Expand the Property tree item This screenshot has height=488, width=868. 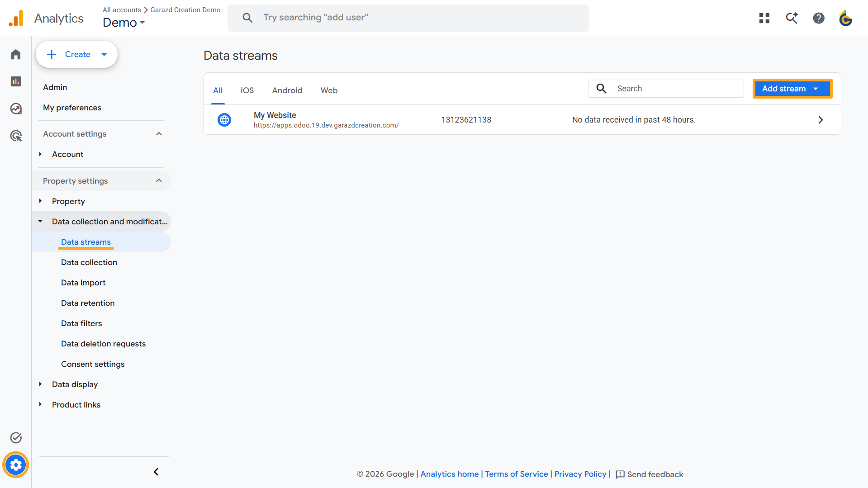[x=40, y=201]
